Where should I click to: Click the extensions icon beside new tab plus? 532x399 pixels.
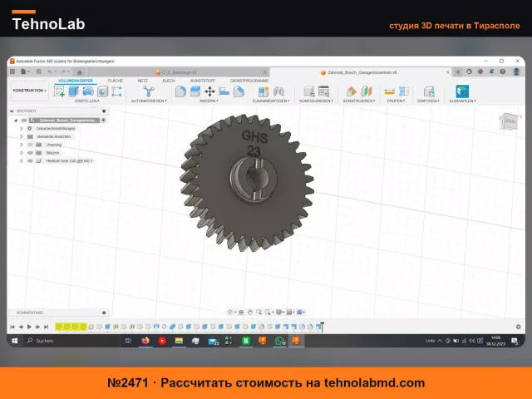469,71
